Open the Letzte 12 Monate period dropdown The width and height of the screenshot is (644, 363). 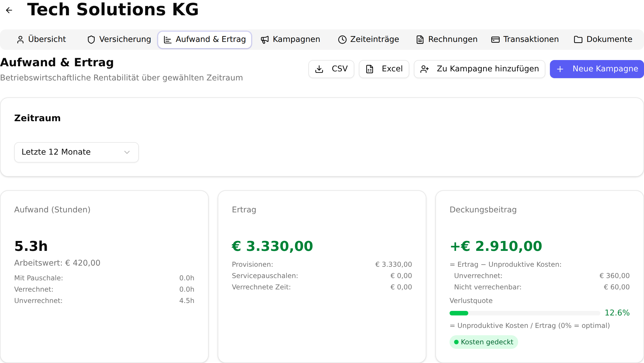coord(77,152)
